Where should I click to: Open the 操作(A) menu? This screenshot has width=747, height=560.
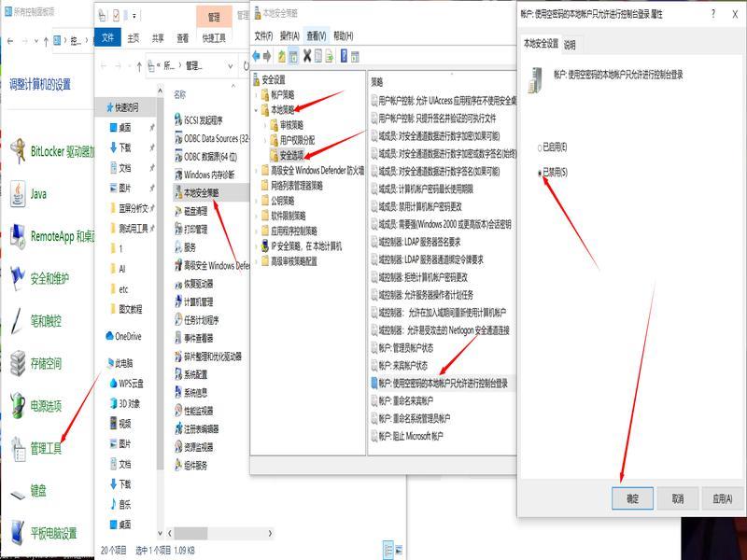pyautogui.click(x=296, y=35)
